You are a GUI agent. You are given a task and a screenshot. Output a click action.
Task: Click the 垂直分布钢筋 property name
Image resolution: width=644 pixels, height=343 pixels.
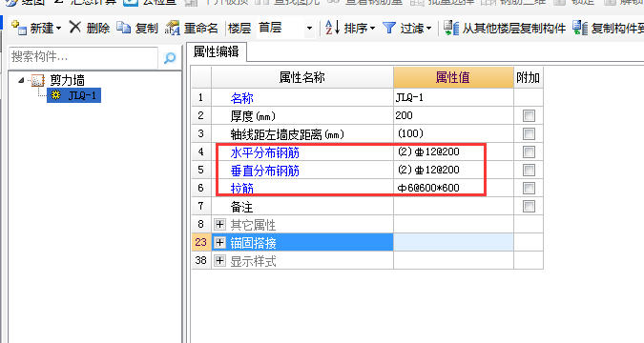265,171
